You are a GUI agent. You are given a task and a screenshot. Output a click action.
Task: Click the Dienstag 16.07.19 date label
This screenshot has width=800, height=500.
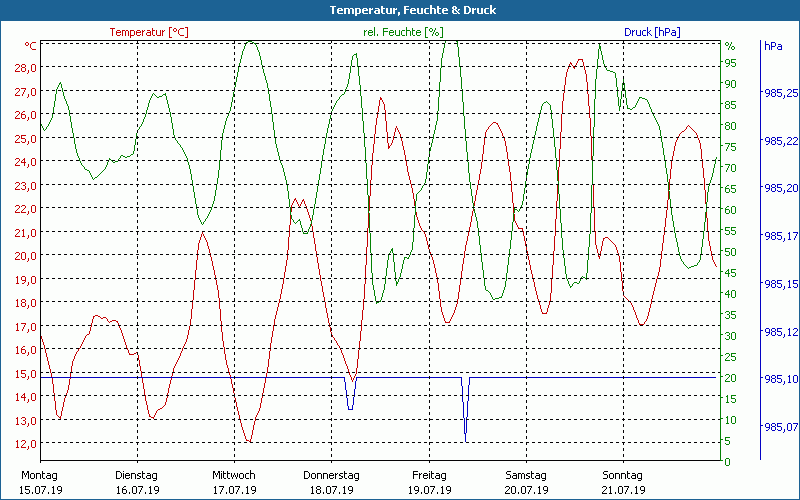point(137,482)
